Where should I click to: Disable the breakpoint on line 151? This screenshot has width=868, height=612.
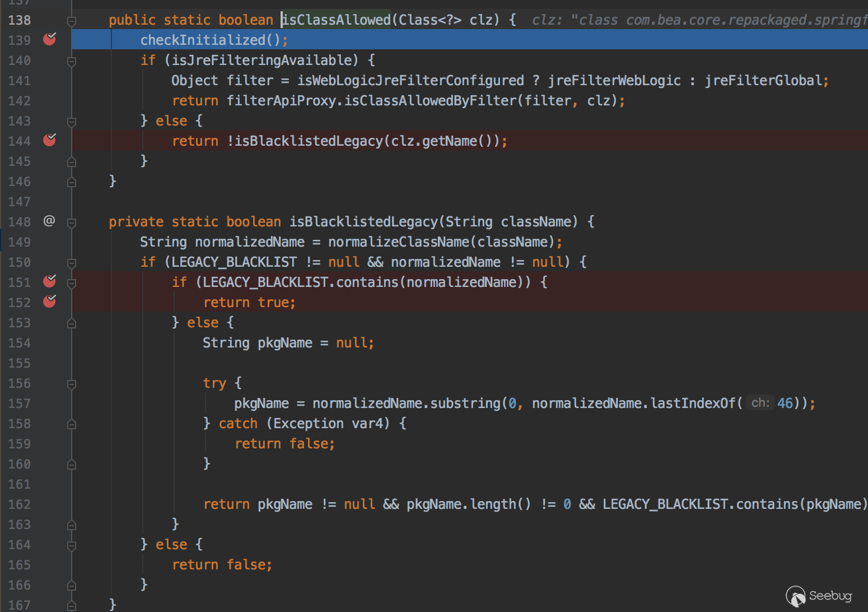click(x=50, y=281)
